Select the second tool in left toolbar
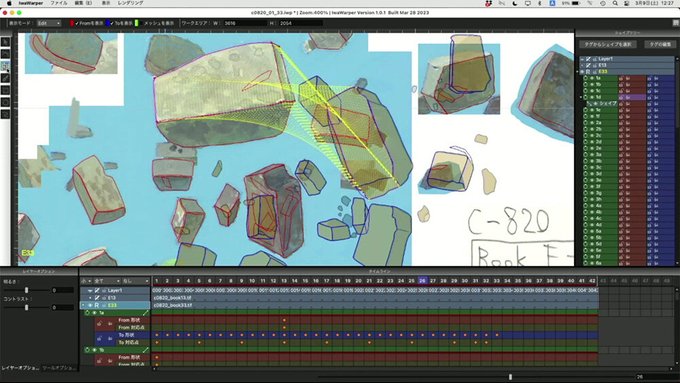680x383 pixels. [x=5, y=54]
